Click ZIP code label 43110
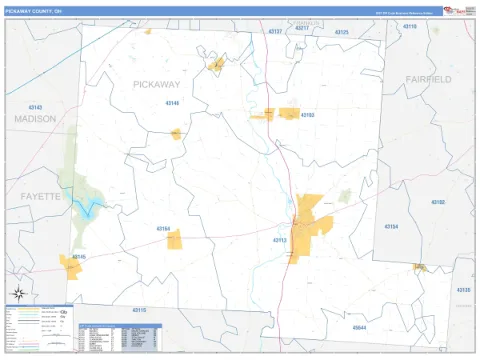The height and width of the screenshot is (360, 480). [410, 26]
